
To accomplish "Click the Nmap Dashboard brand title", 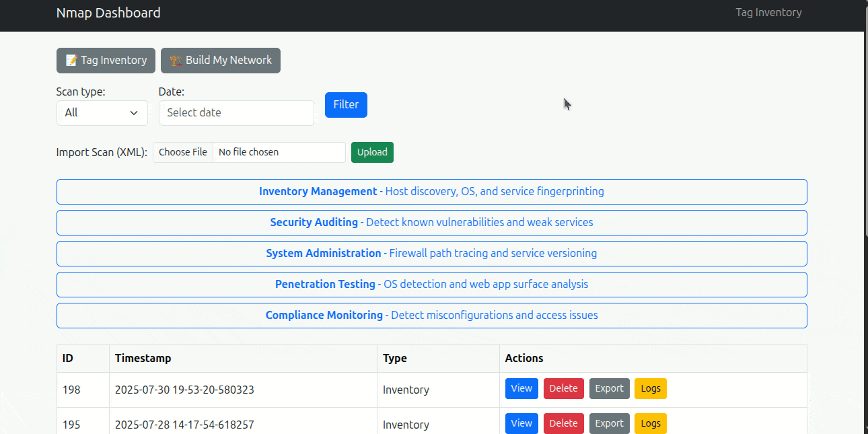I will pyautogui.click(x=108, y=13).
